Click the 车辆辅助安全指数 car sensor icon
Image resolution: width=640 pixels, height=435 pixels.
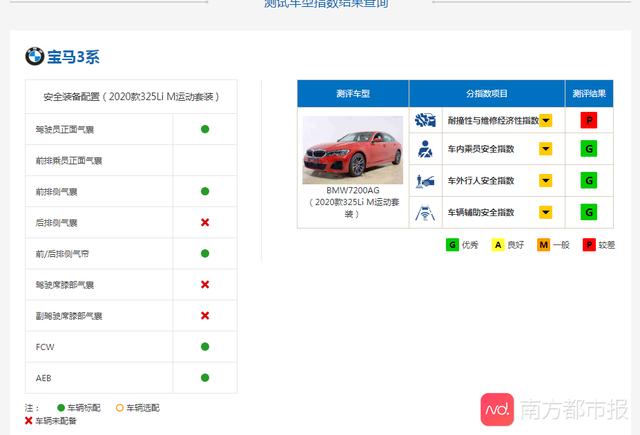click(425, 212)
